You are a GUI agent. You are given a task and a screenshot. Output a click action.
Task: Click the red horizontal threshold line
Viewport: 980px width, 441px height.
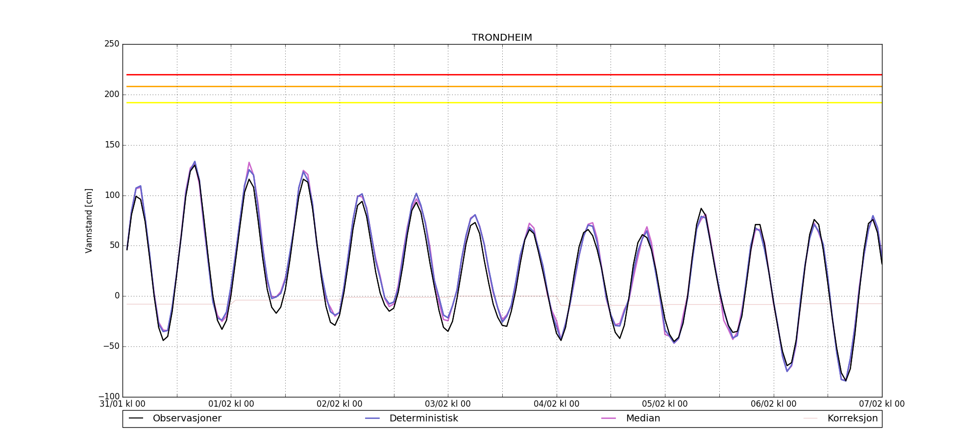(490, 74)
